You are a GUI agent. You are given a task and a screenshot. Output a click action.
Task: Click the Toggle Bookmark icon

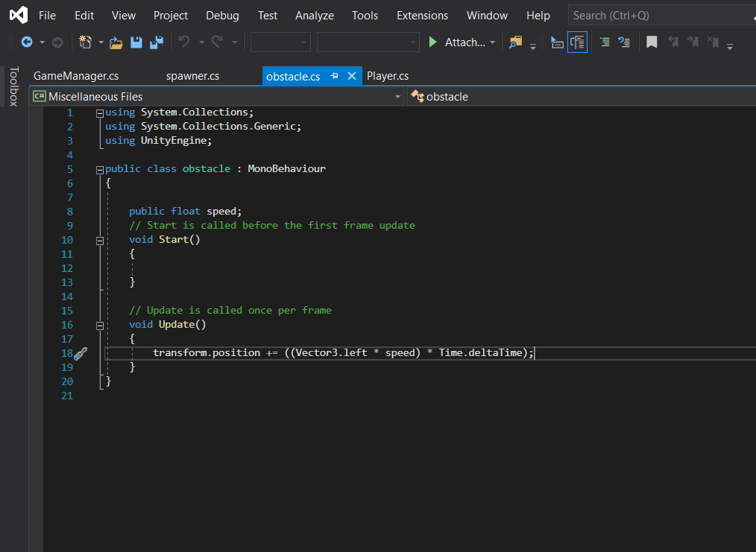point(652,42)
